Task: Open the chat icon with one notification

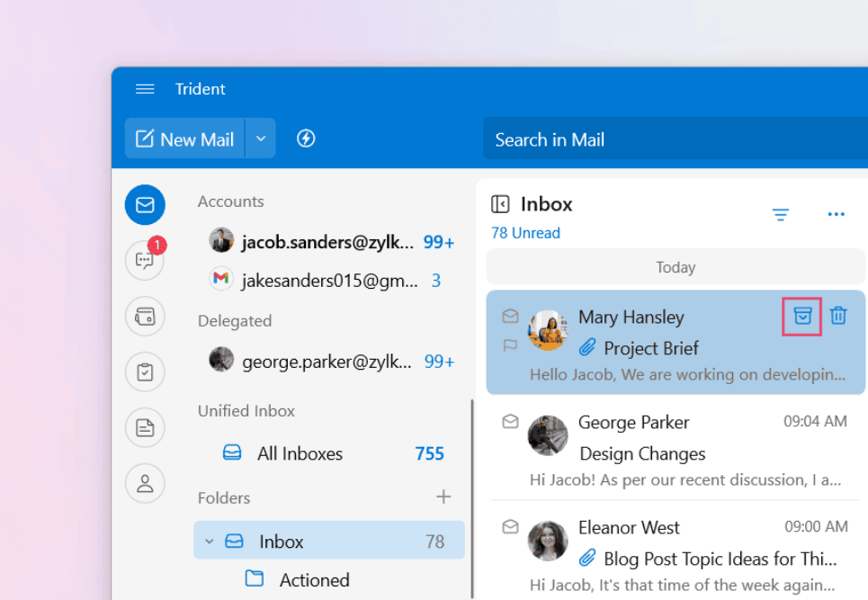Action: (145, 260)
